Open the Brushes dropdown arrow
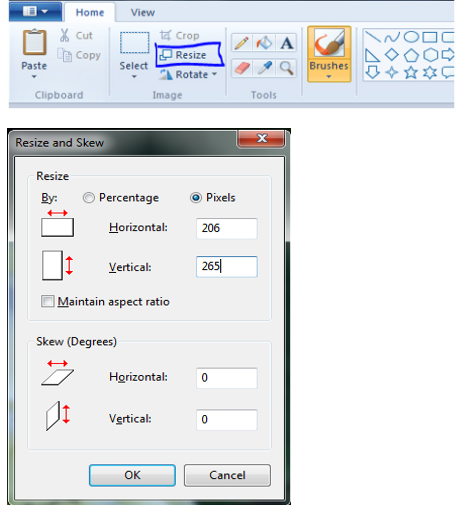This screenshot has width=456, height=505. [329, 77]
